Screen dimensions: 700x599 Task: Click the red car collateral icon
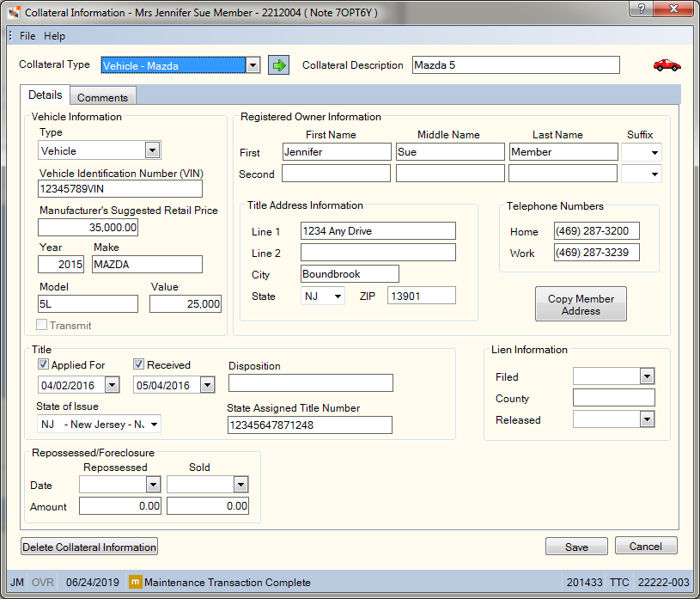pos(667,65)
